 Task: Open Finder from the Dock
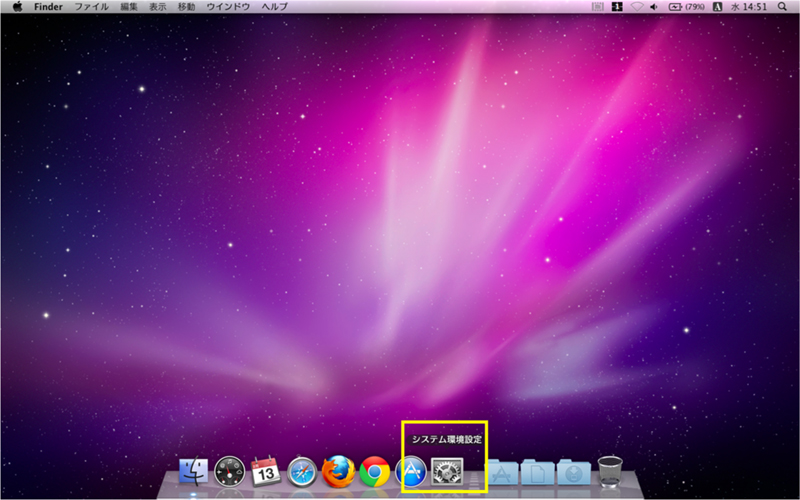[x=193, y=470]
